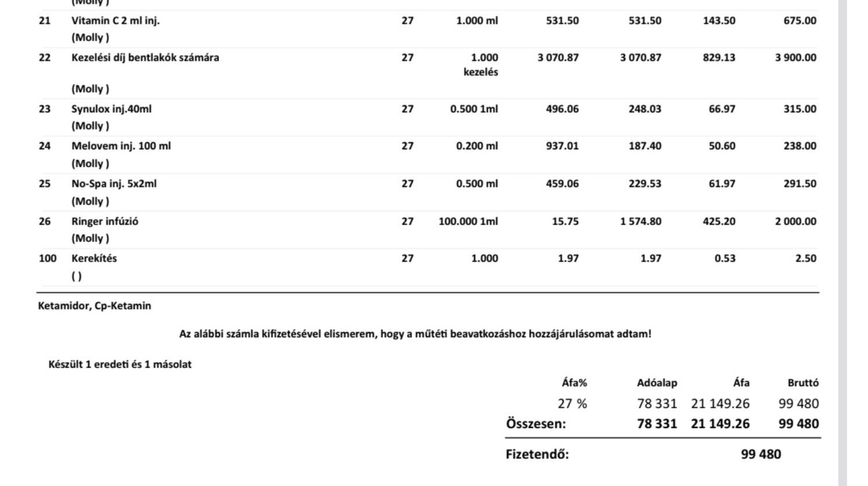Screen dimensions: 868x486
Task: Click the Készült 1 eredeti és 1 másolat text
Action: click(x=120, y=365)
